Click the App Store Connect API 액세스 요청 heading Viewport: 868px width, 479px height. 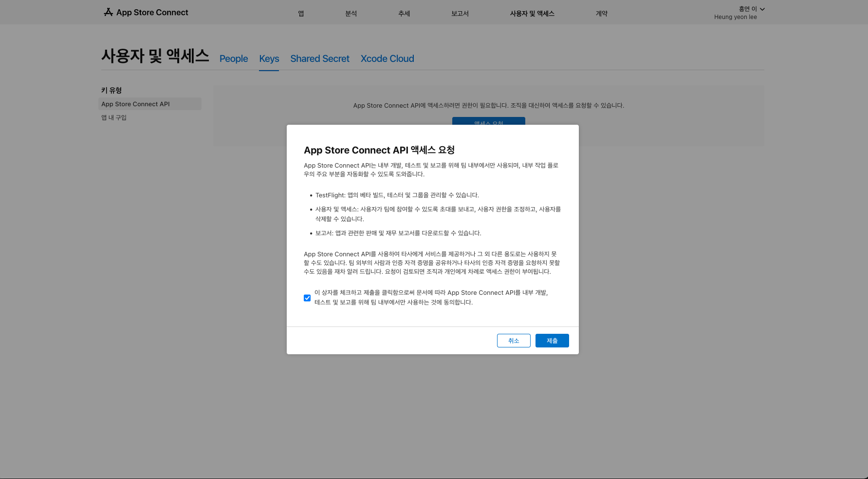tap(379, 150)
